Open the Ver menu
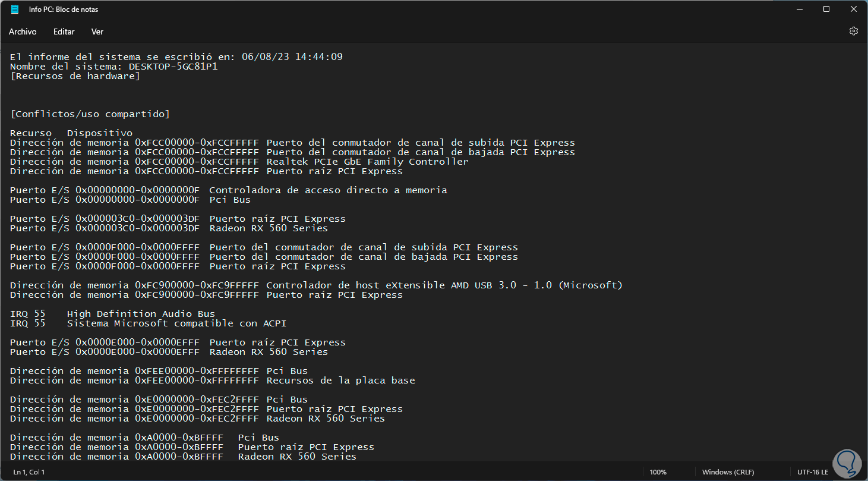The width and height of the screenshot is (868, 481). tap(97, 32)
